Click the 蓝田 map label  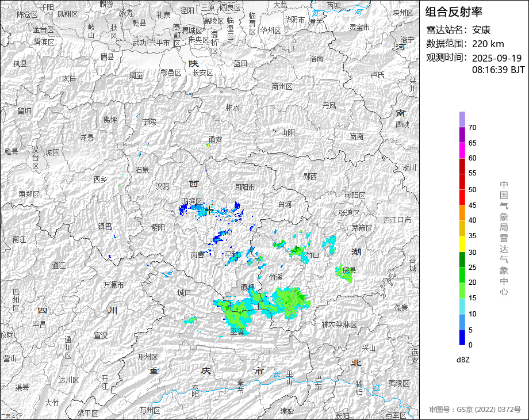pos(240,63)
